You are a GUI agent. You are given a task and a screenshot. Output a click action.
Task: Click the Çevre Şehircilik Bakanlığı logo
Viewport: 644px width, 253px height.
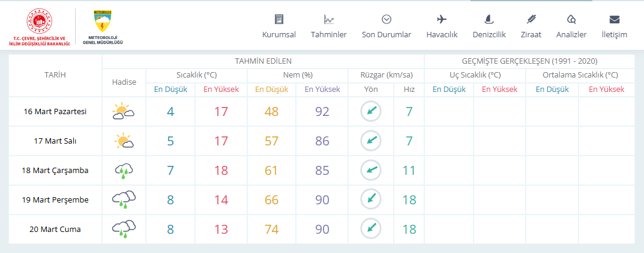tap(41, 27)
